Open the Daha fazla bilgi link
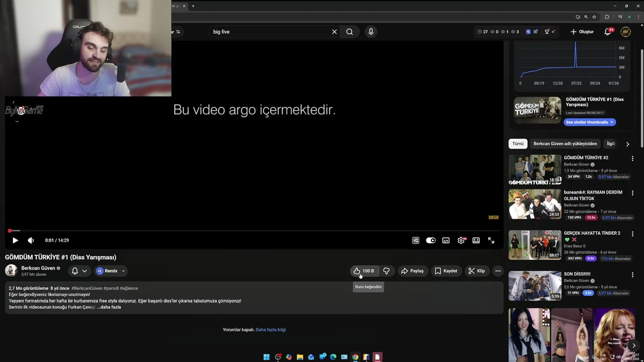 [271, 330]
